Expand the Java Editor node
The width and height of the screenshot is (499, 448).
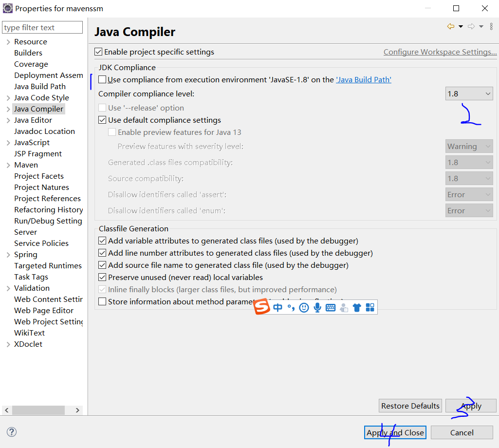[8, 120]
